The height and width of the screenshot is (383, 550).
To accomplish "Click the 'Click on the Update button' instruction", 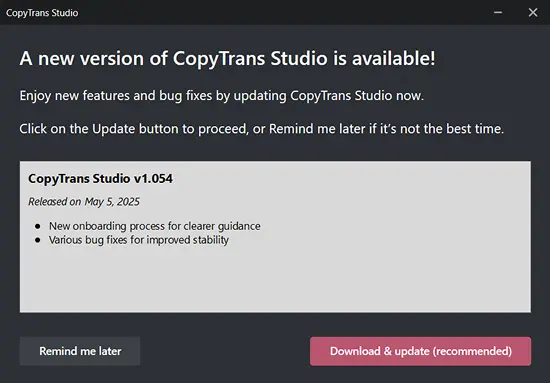I will coord(262,129).
